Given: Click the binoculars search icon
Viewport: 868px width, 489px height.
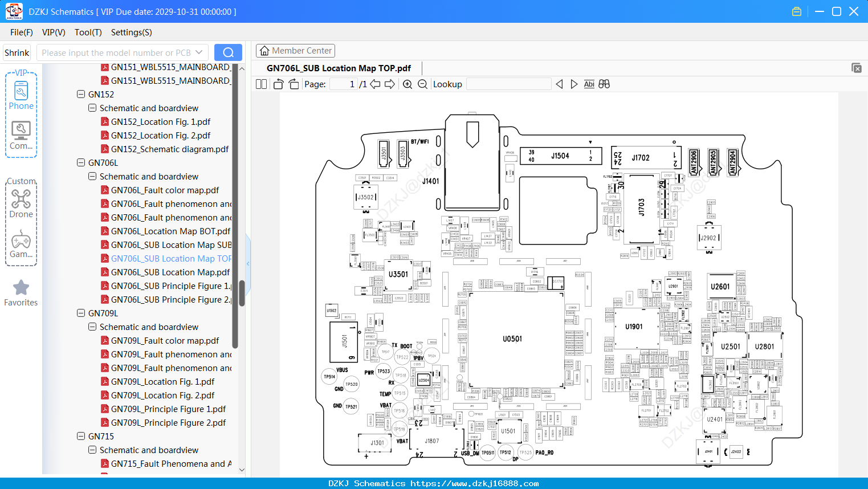Looking at the screenshot, I should click(604, 84).
